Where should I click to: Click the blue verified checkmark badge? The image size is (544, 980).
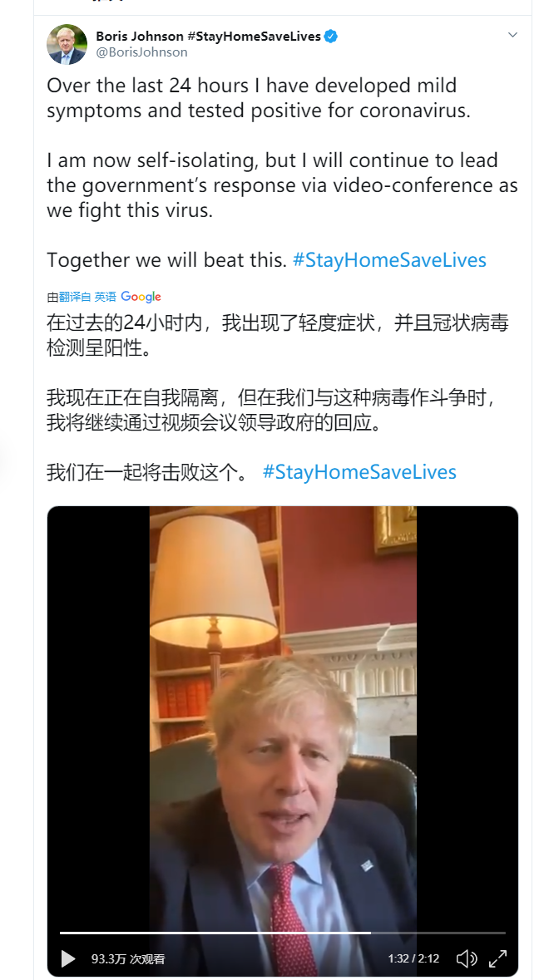331,37
